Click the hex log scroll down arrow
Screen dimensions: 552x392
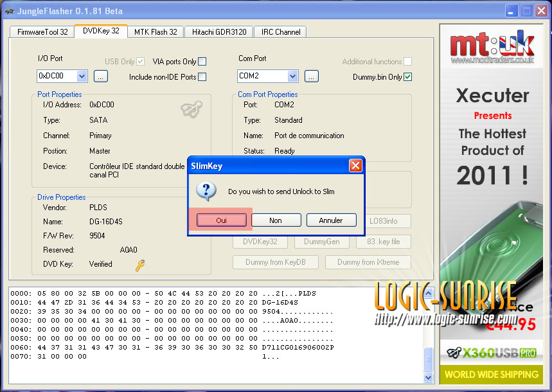pyautogui.click(x=428, y=377)
